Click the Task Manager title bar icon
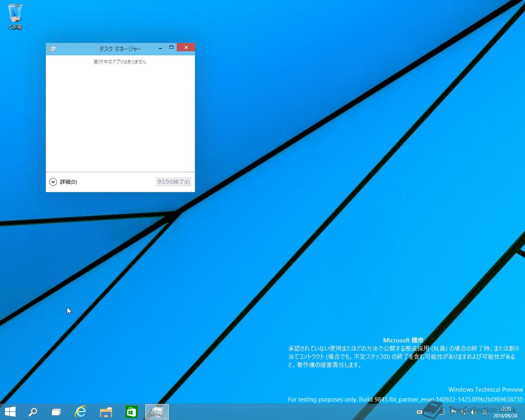This screenshot has width=525, height=420. (52, 49)
